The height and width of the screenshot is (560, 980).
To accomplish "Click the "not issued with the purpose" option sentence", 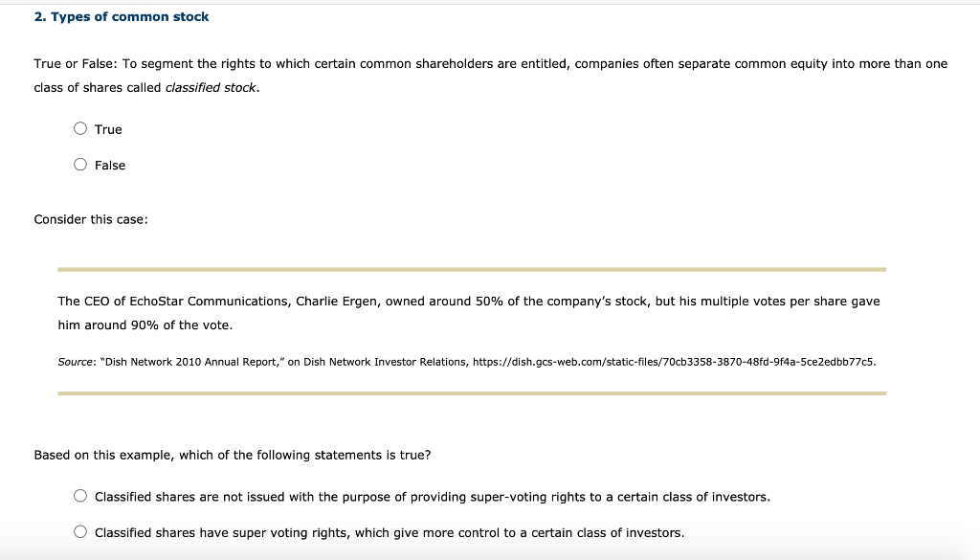I will tap(432, 497).
